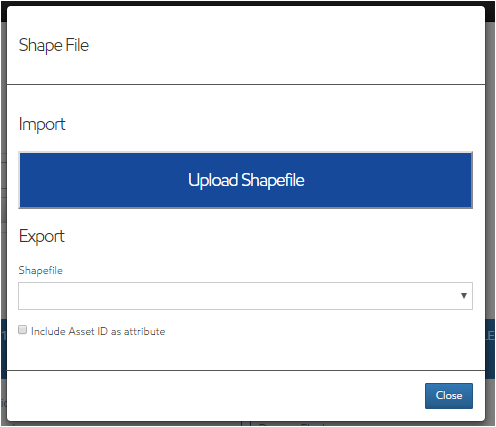
Task: Close the Shape File dialog
Action: point(449,396)
